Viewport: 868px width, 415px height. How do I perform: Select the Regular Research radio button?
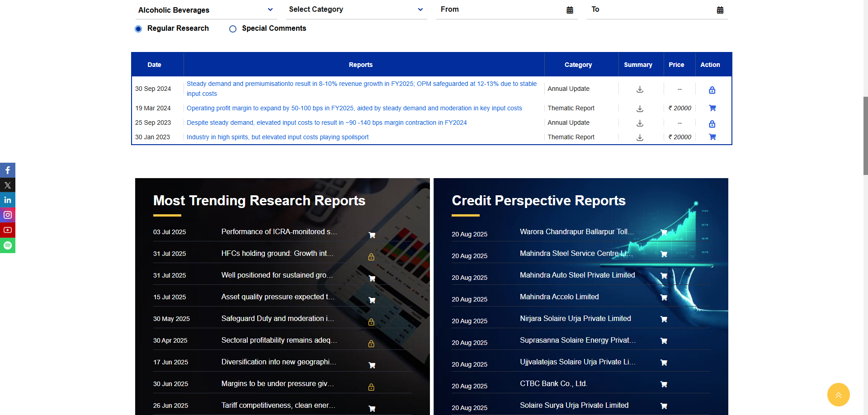pos(138,29)
